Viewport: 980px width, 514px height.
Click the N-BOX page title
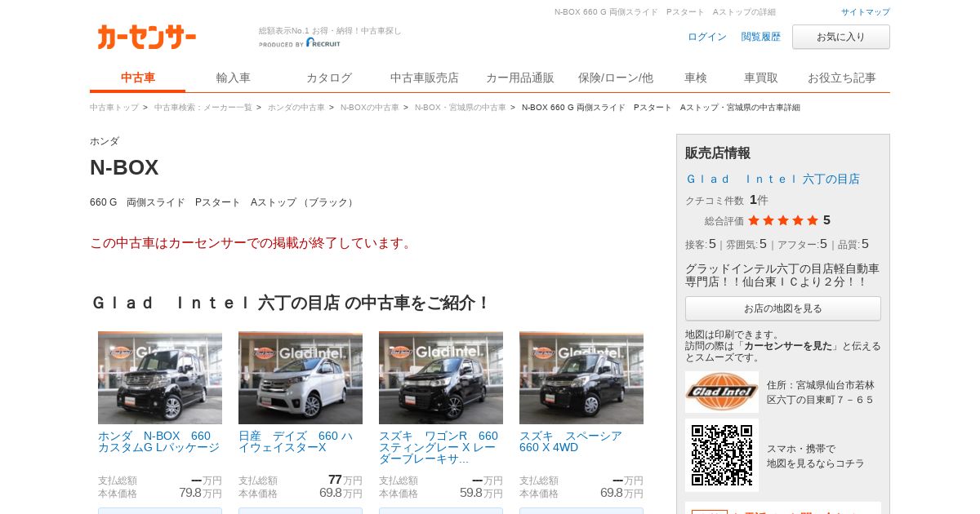[124, 167]
